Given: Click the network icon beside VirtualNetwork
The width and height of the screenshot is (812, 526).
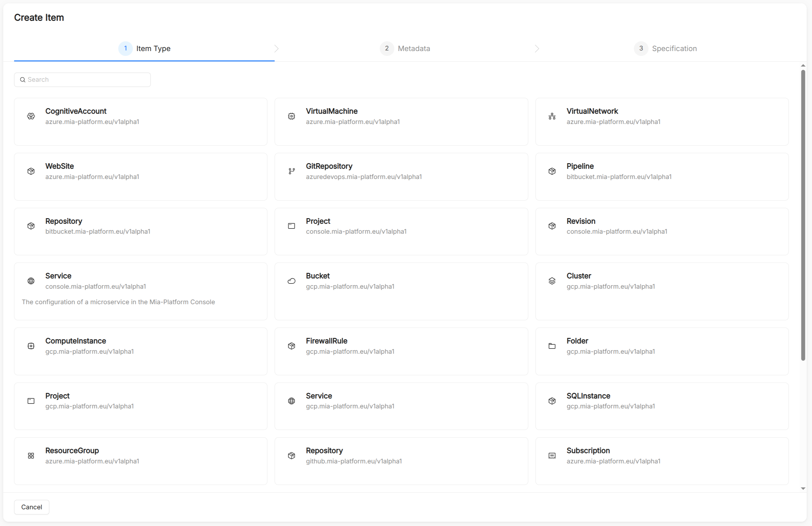Looking at the screenshot, I should 552,116.
